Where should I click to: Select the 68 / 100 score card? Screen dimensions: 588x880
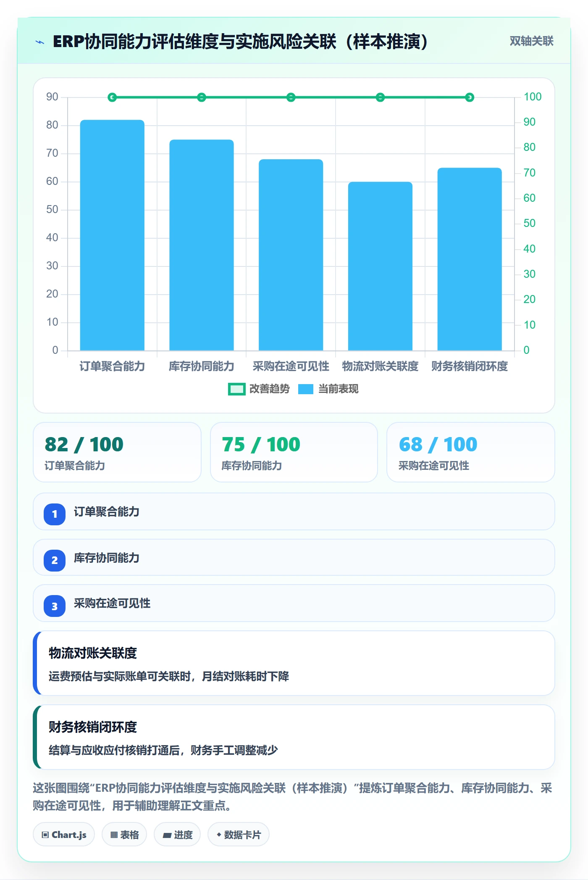[x=471, y=452]
